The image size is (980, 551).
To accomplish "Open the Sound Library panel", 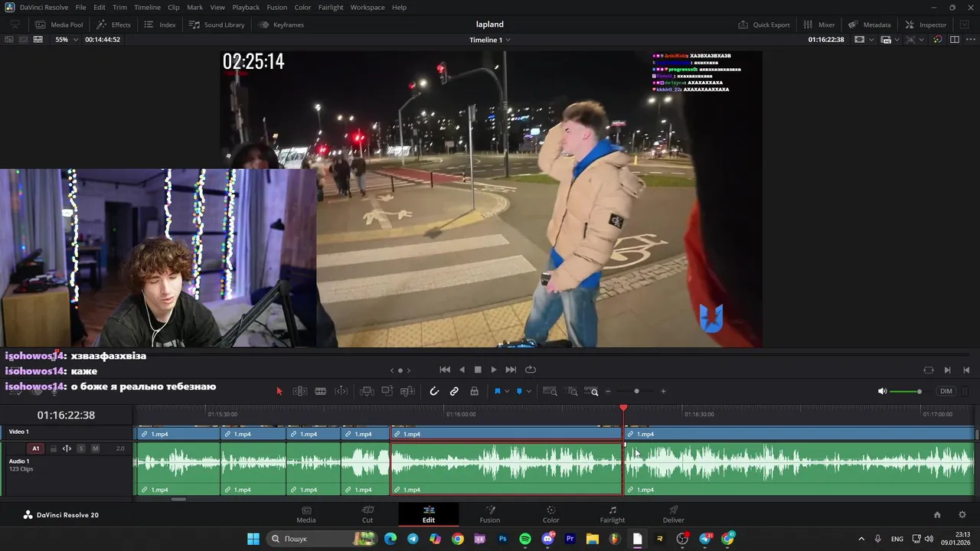I will (x=217, y=24).
